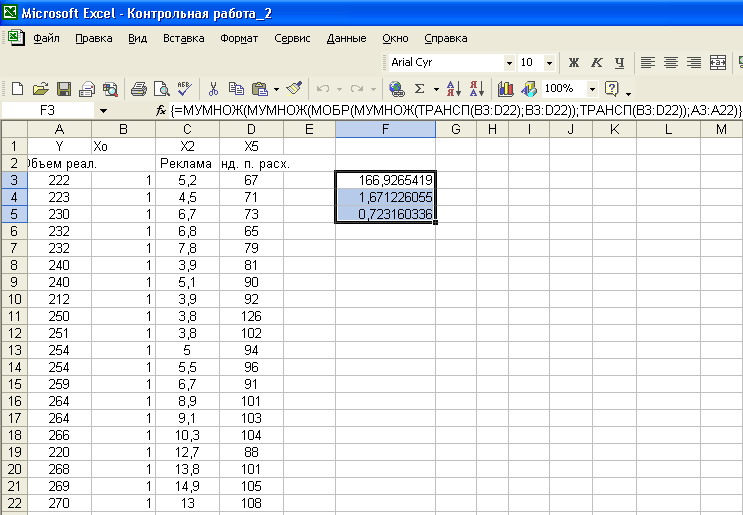Open the Сервис menu
The width and height of the screenshot is (743, 515).
(292, 38)
